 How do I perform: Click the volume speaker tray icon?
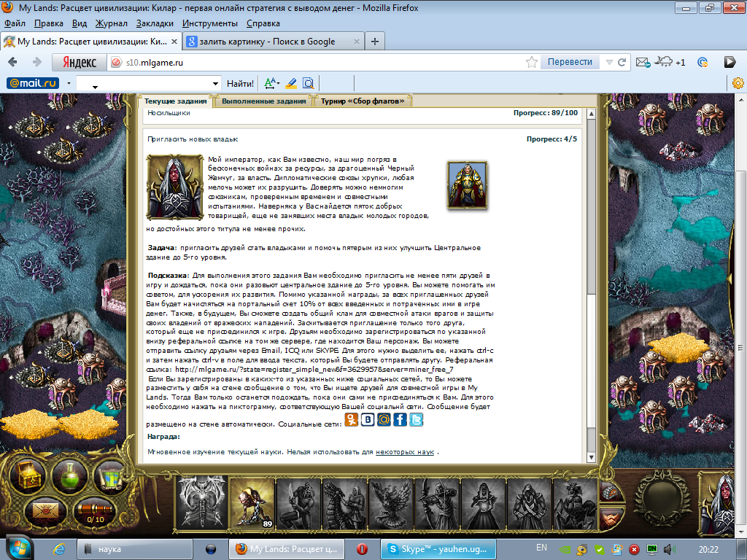coord(670,549)
